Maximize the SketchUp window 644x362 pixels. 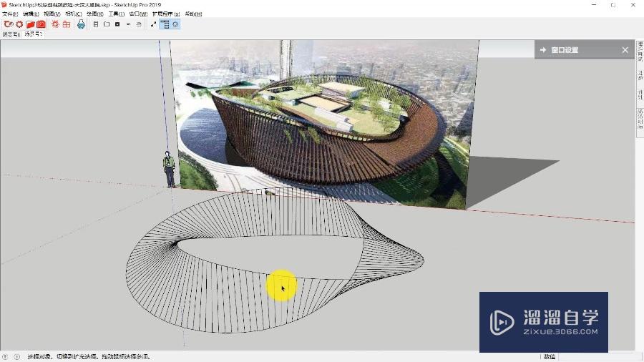(x=613, y=5)
